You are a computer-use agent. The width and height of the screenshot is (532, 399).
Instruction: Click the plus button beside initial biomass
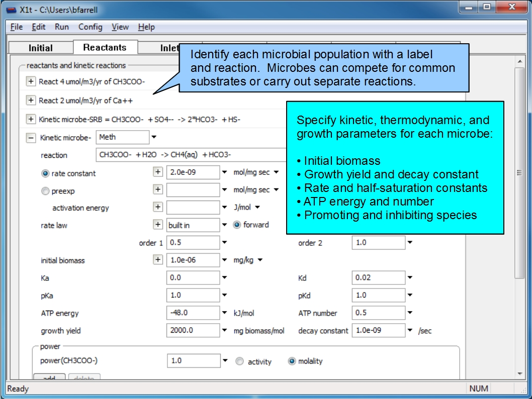click(x=158, y=260)
